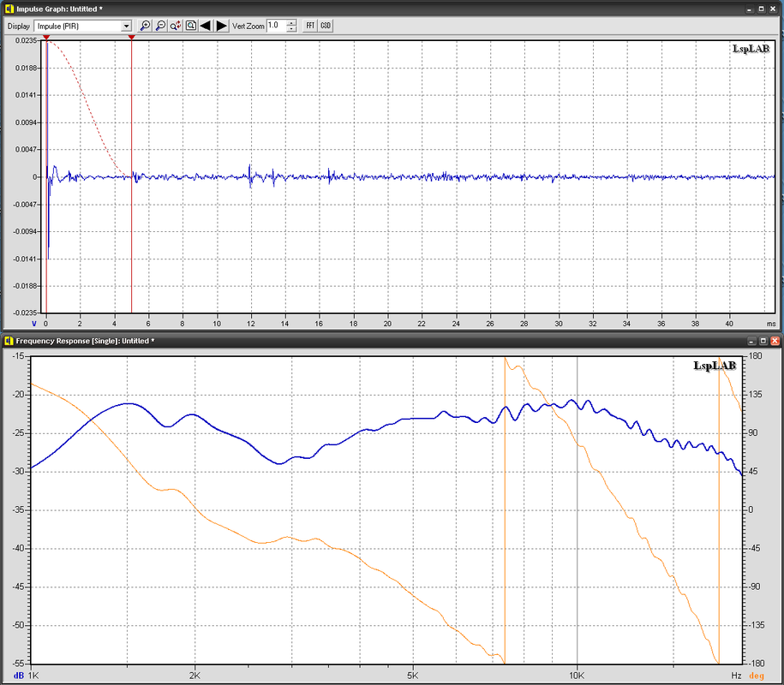Click the Frequency Response window title icon
This screenshot has width=784, height=685.
9,341
